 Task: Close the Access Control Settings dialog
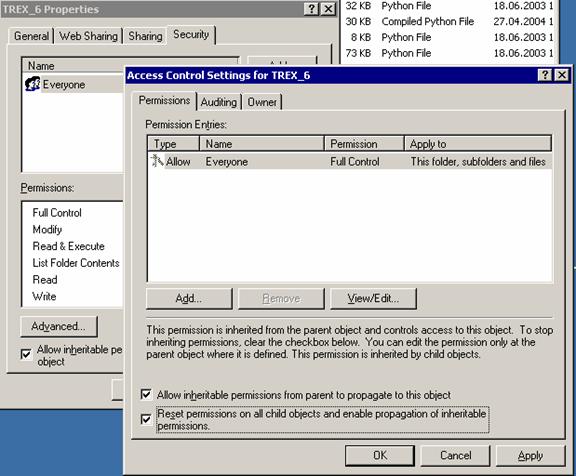pos(562,75)
